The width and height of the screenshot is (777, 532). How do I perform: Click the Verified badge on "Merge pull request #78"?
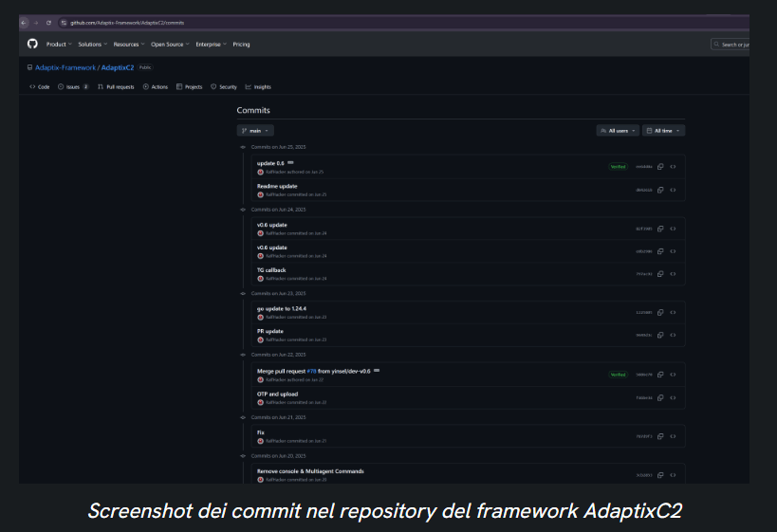click(x=618, y=375)
